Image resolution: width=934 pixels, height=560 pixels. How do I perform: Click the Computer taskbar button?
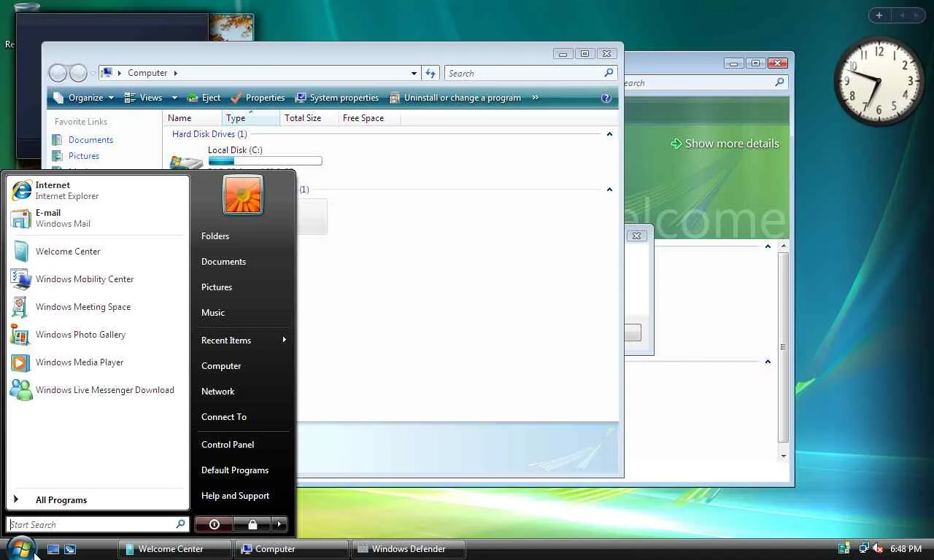(x=292, y=549)
